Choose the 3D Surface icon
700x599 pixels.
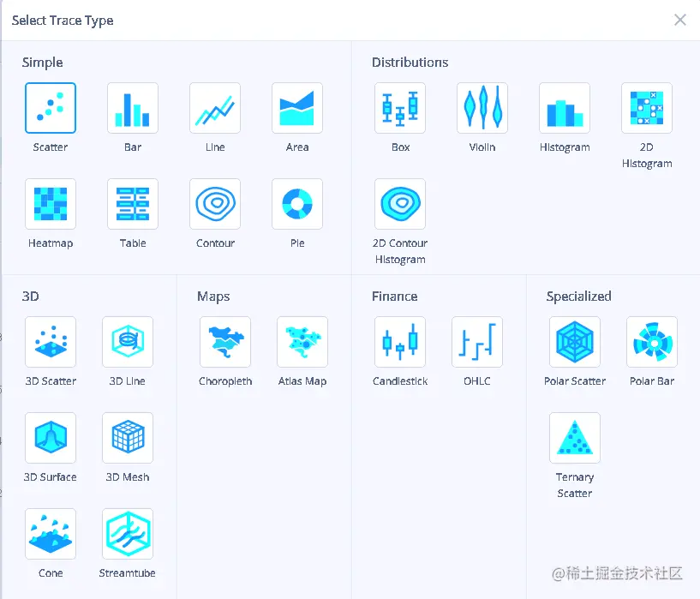51,438
